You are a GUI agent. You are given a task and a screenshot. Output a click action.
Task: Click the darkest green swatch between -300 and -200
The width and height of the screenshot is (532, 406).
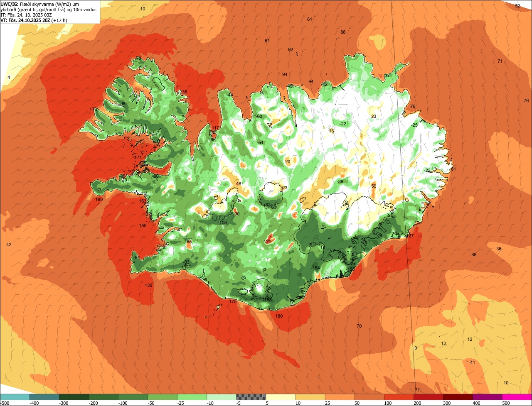[74, 397]
